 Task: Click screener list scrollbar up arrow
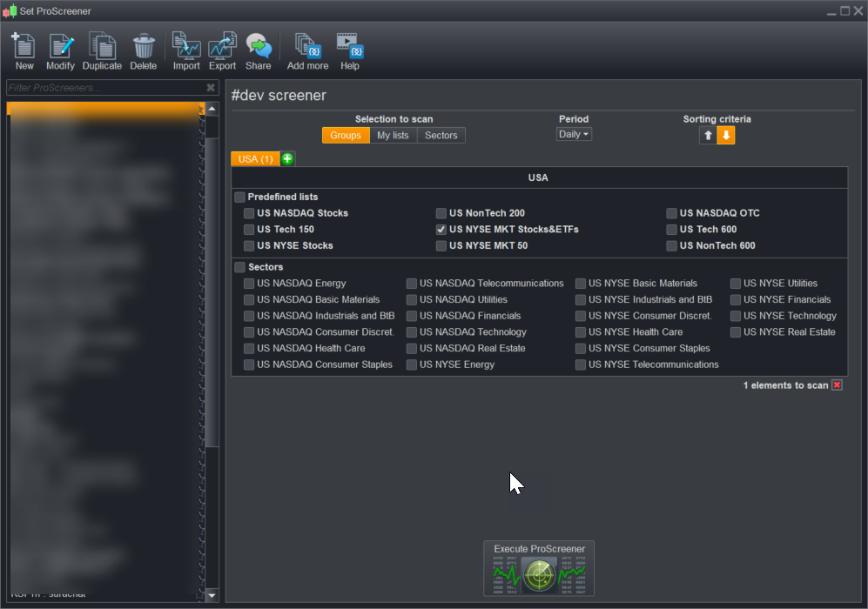[212, 109]
